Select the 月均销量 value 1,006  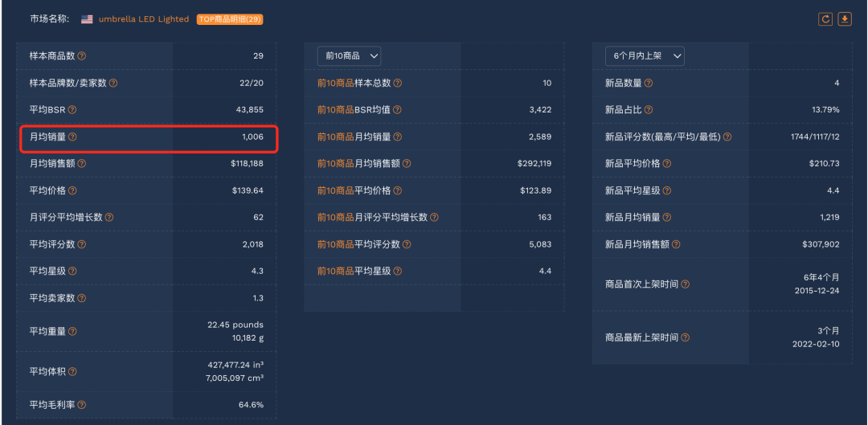click(x=252, y=137)
